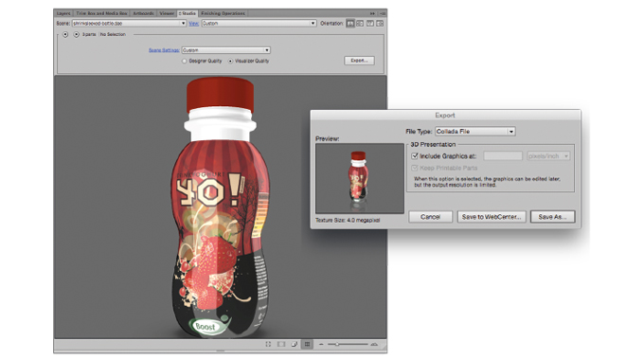Click the Scene Settings link
644x360 pixels.
pyautogui.click(x=164, y=50)
